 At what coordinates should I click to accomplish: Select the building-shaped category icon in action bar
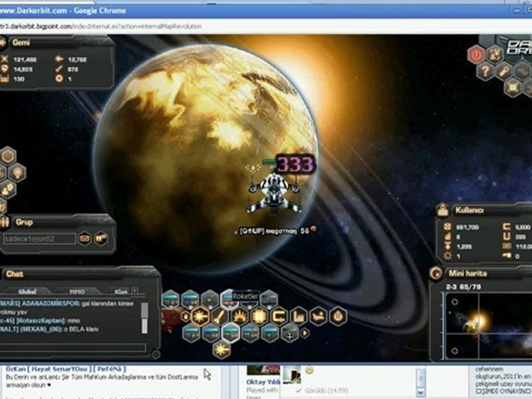(299, 316)
